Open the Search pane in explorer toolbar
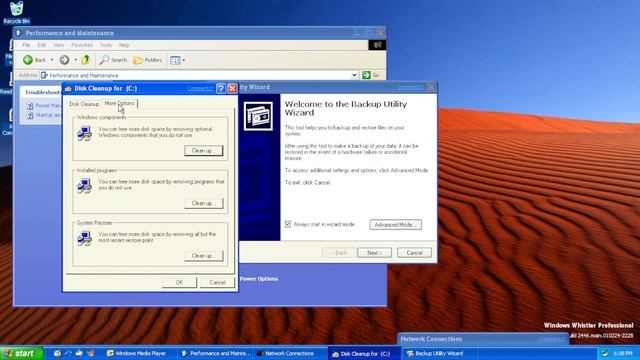Image resolution: width=640 pixels, height=360 pixels. pos(113,60)
